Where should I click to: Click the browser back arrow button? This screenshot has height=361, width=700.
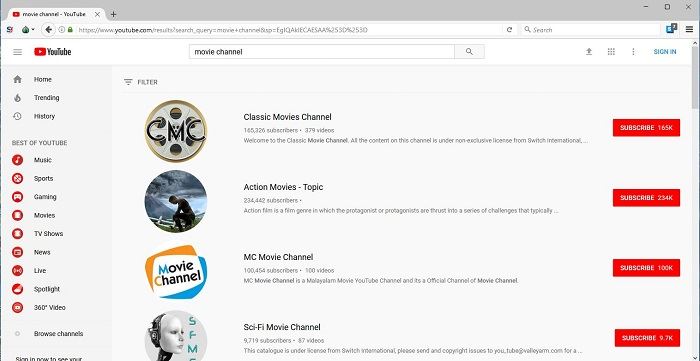point(49,30)
